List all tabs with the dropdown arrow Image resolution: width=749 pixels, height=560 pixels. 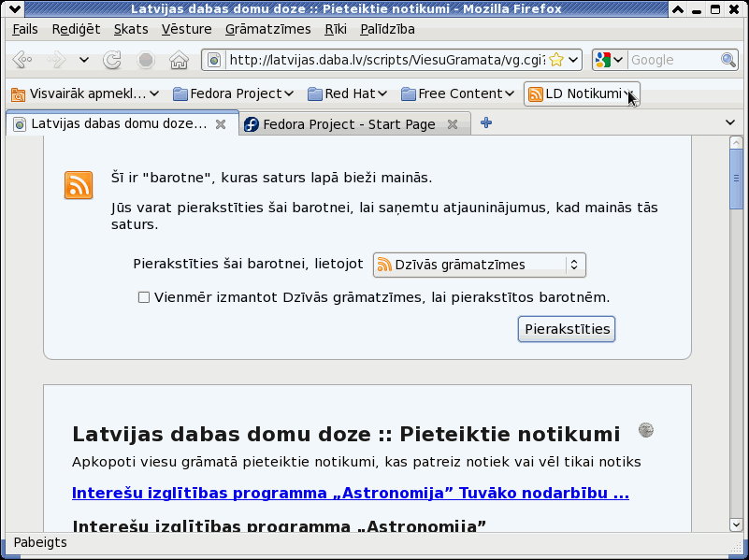(730, 122)
